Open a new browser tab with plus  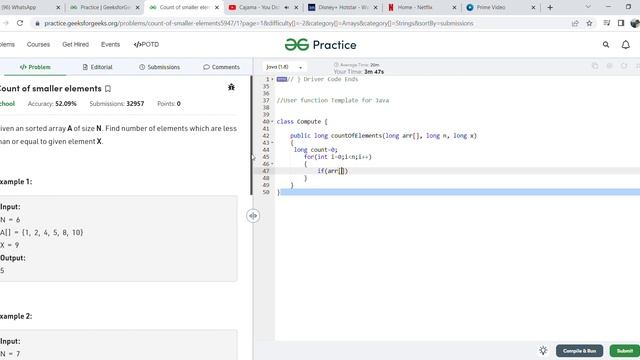coord(550,7)
